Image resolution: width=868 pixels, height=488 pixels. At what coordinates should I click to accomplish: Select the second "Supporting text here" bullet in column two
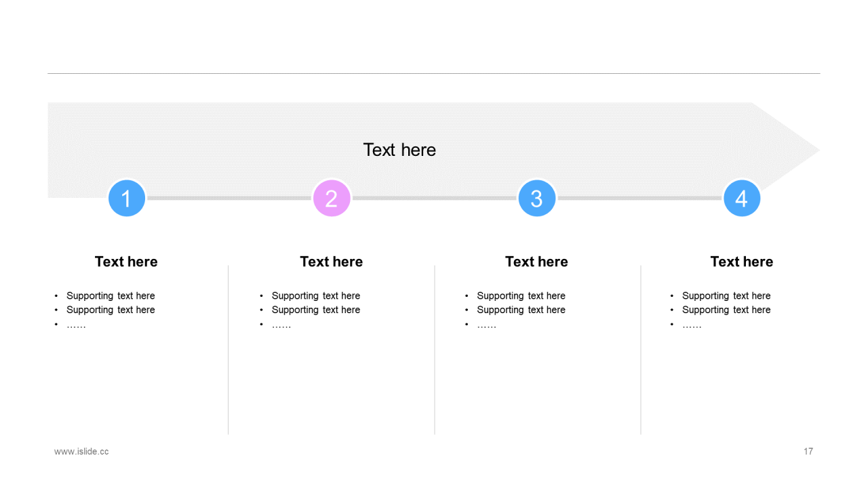click(316, 310)
